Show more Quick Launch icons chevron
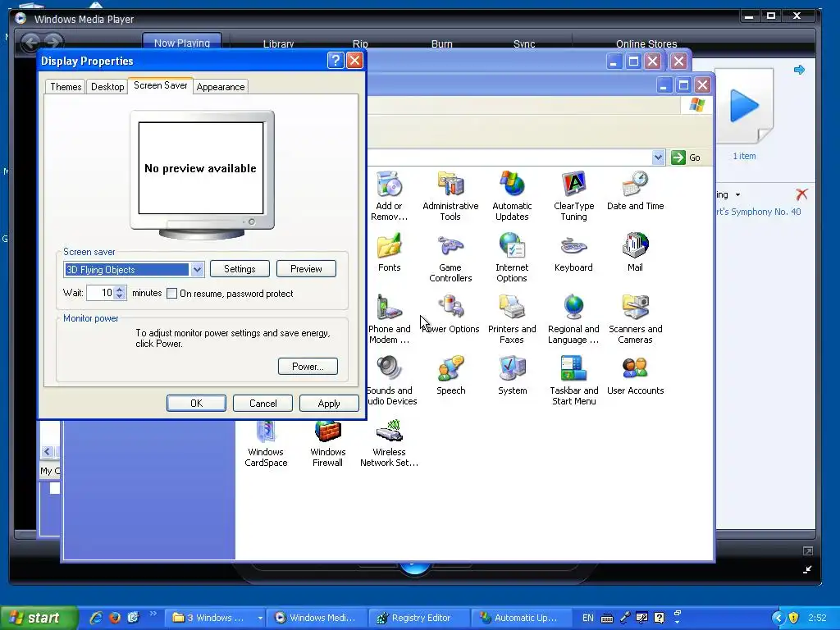The width and height of the screenshot is (840, 630). [x=153, y=614]
